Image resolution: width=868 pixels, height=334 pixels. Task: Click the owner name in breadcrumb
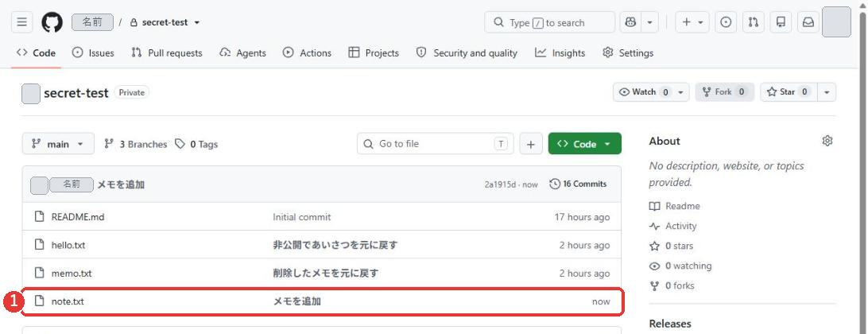coord(92,22)
